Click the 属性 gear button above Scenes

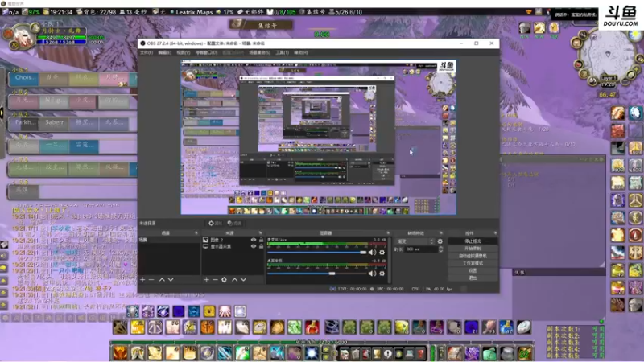coord(215,224)
